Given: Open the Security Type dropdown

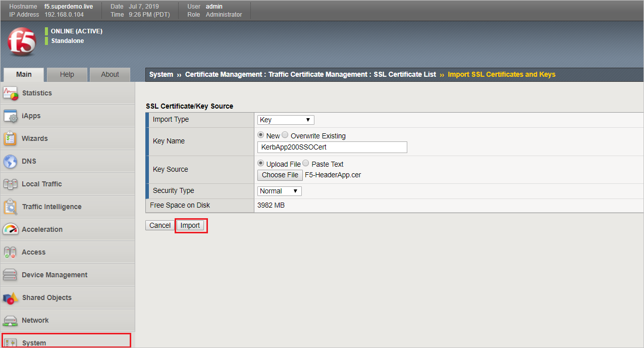Looking at the screenshot, I should 280,191.
